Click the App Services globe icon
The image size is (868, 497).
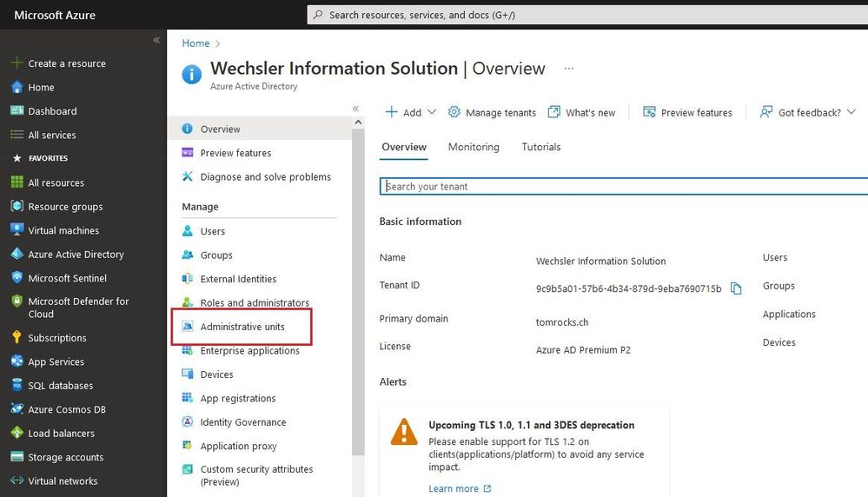[x=17, y=361]
